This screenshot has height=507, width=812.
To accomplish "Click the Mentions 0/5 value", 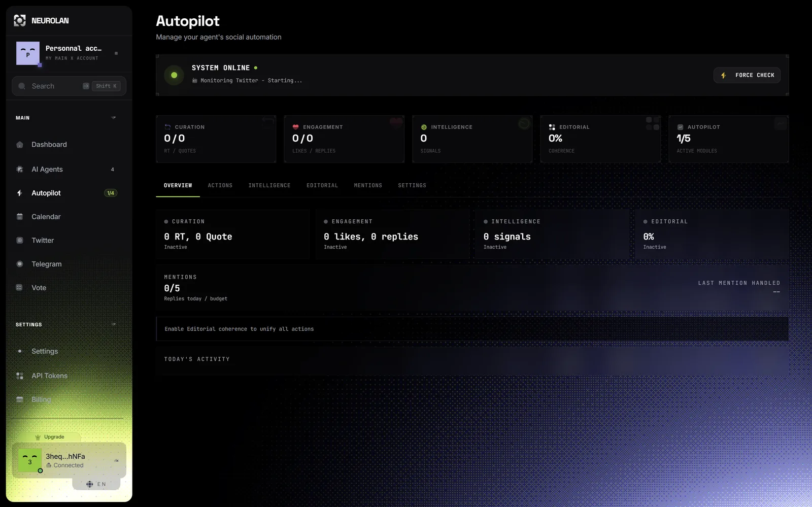I will (172, 288).
